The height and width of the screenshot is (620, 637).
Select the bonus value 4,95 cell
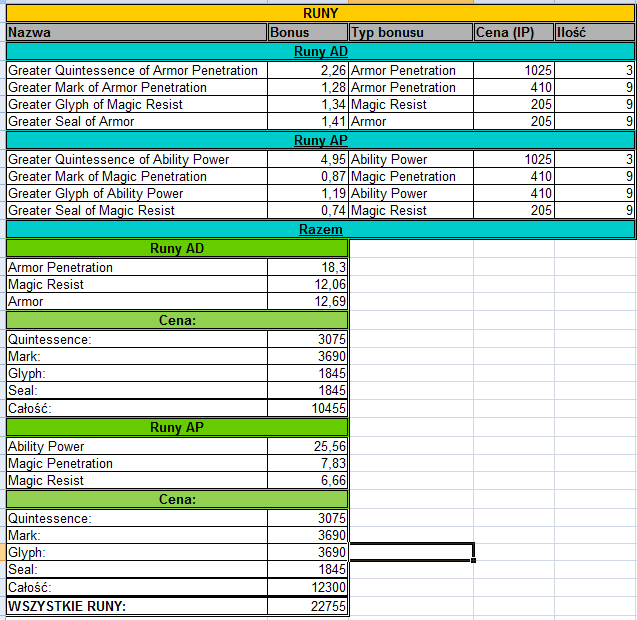coord(308,159)
